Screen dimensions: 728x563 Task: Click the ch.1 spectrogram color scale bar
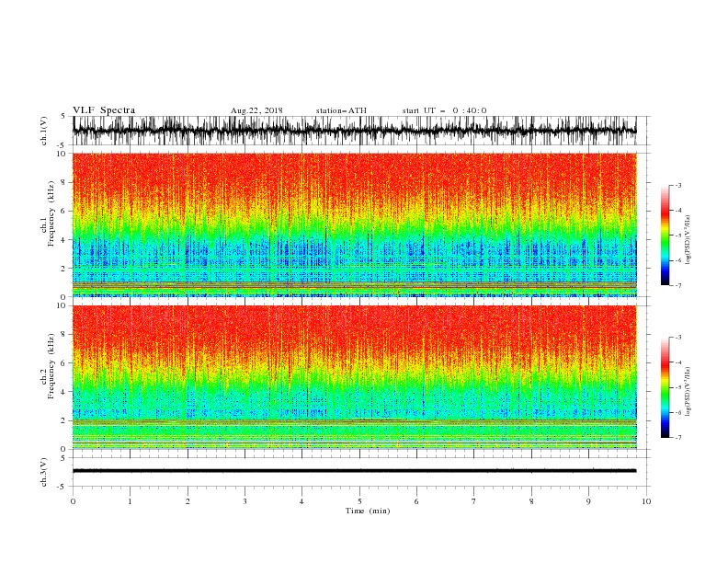click(665, 236)
